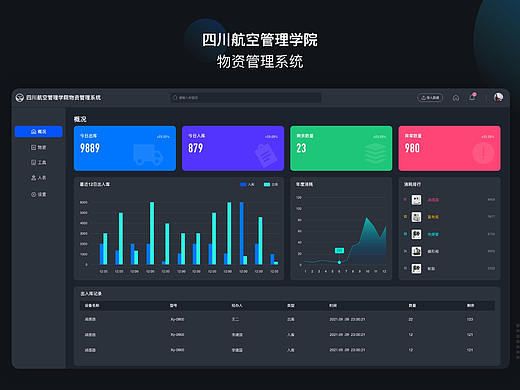Click the fifth-ranked item thumbnail in ranking list
The width and height of the screenshot is (520, 390).
tap(416, 269)
